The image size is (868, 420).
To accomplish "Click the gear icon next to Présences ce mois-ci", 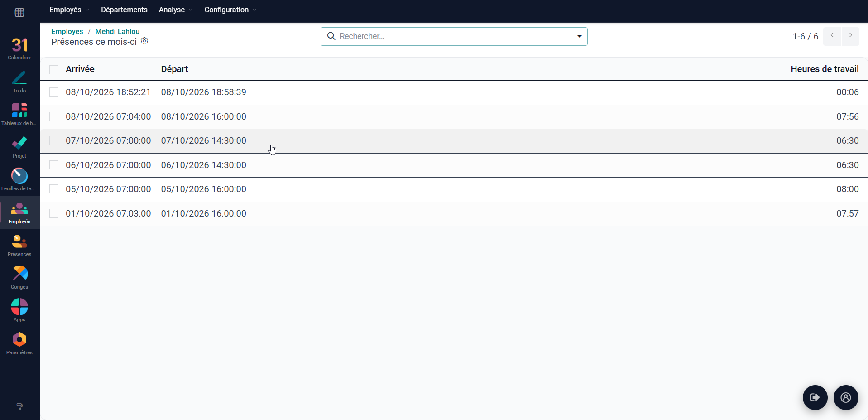I will [144, 41].
